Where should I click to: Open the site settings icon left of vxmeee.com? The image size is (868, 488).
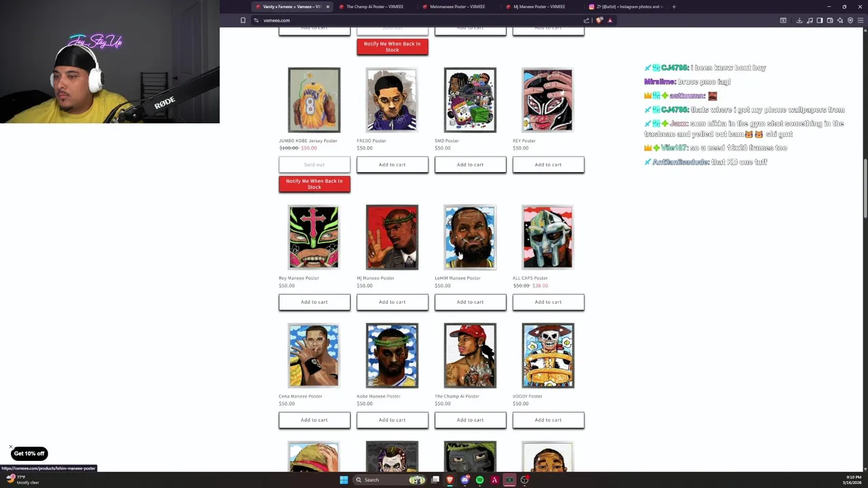click(256, 20)
